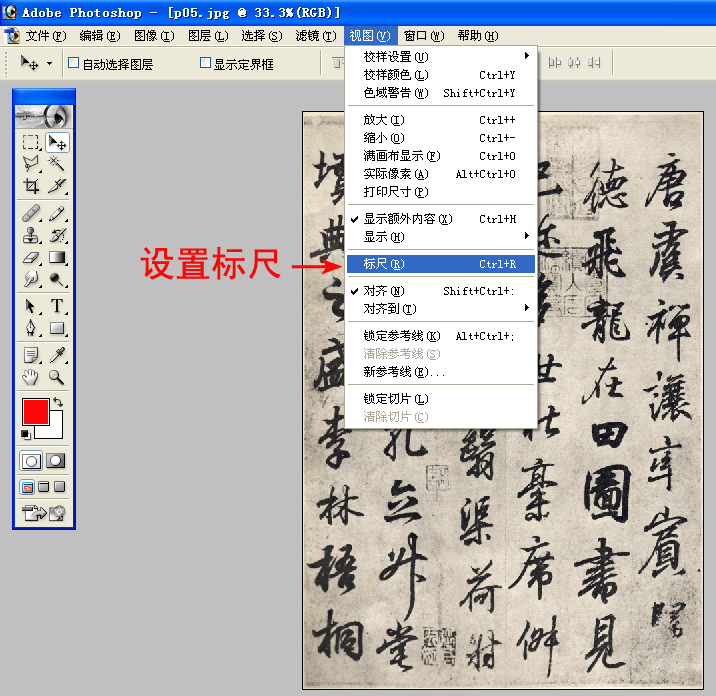Select the Pen tool
This screenshot has width=716, height=696.
click(31, 328)
